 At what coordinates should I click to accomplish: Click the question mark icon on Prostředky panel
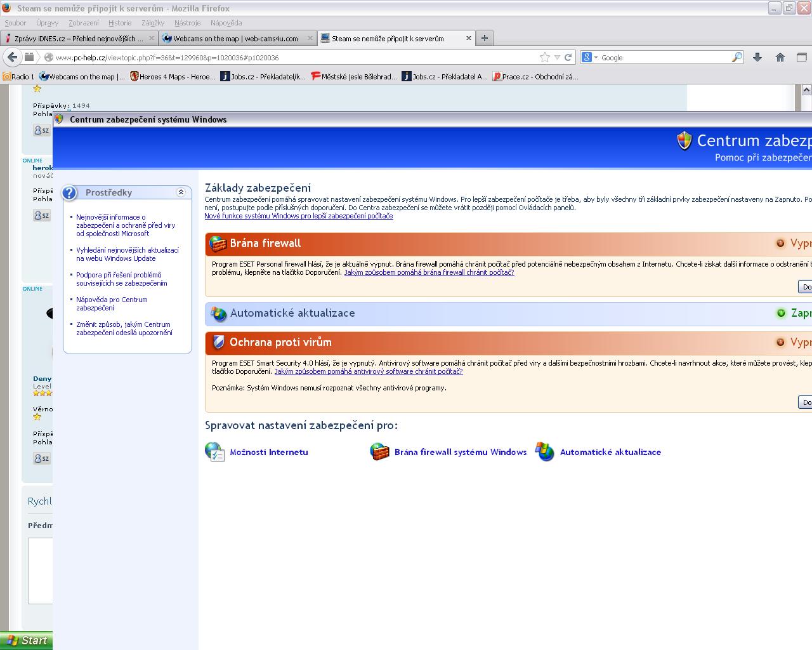[x=69, y=193]
